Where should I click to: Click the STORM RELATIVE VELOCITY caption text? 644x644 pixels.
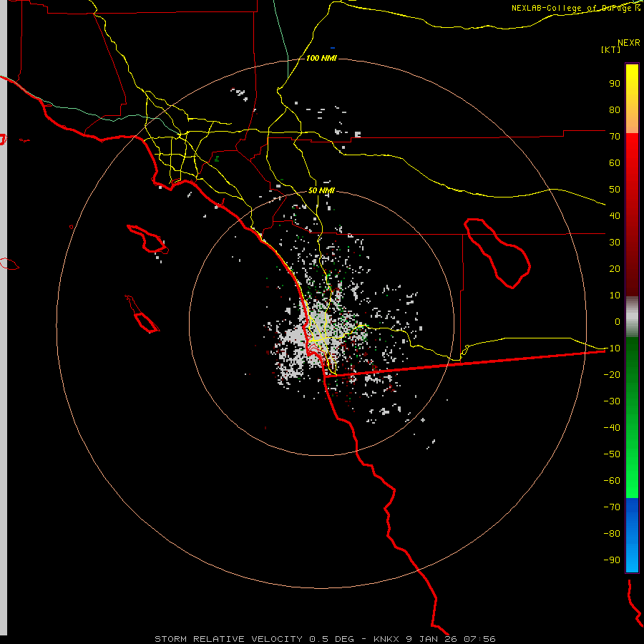[229, 639]
